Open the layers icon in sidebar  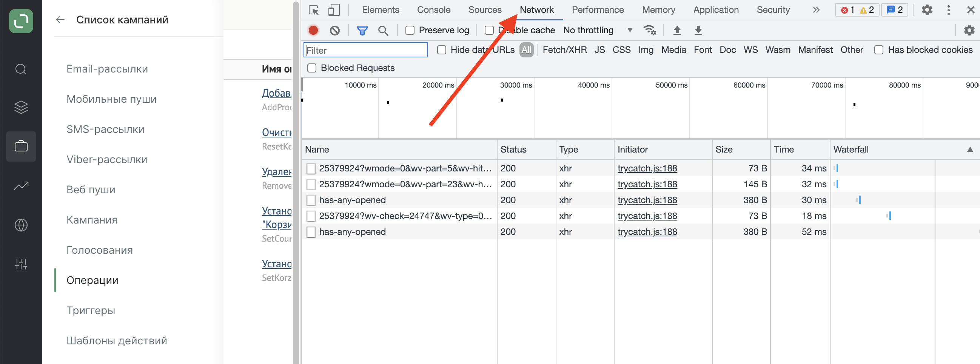point(21,107)
